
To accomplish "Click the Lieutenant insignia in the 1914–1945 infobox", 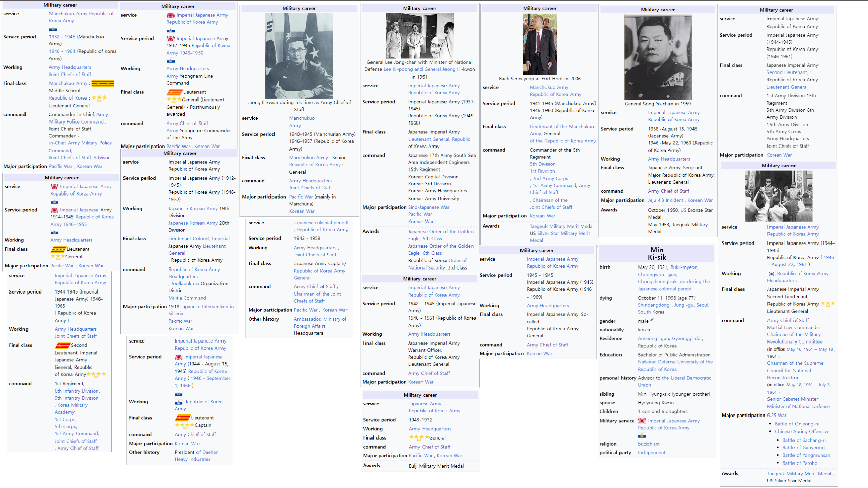I will tap(58, 249).
